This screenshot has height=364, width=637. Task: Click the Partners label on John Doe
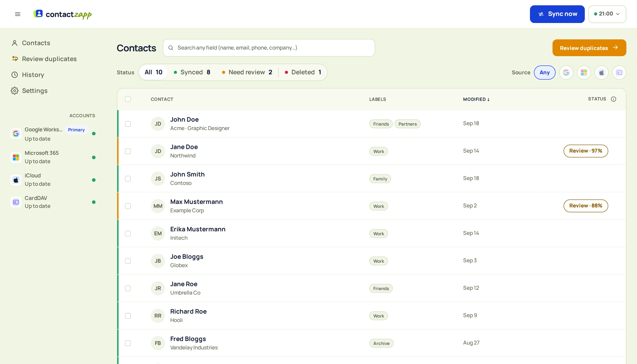click(407, 124)
